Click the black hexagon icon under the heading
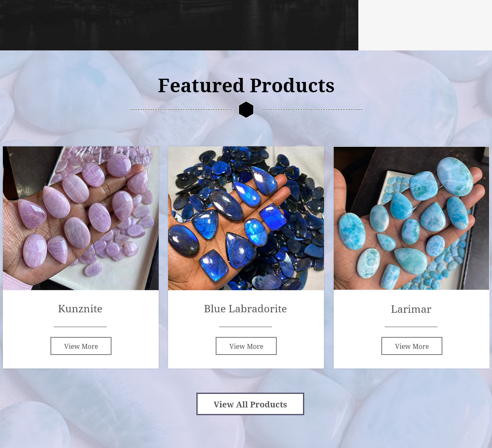 pyautogui.click(x=246, y=109)
